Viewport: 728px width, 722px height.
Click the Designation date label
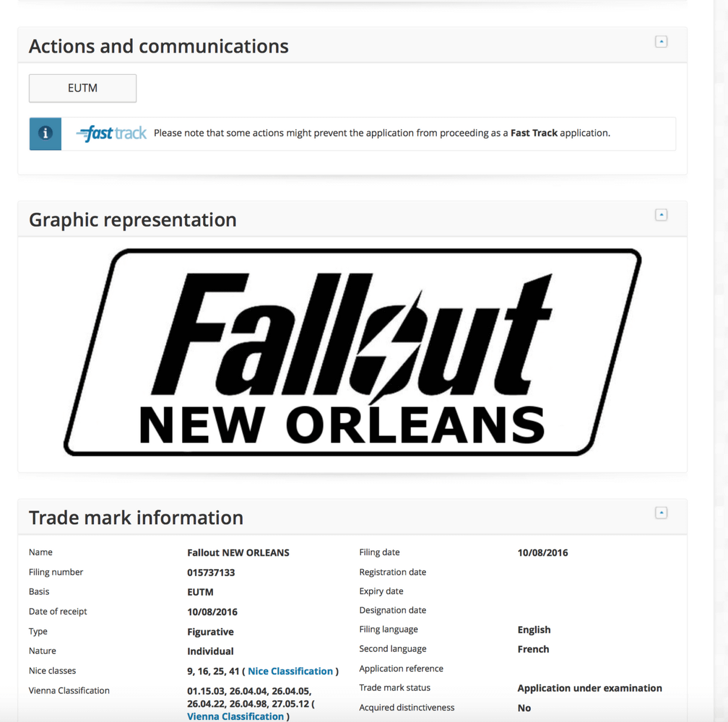coord(393,610)
